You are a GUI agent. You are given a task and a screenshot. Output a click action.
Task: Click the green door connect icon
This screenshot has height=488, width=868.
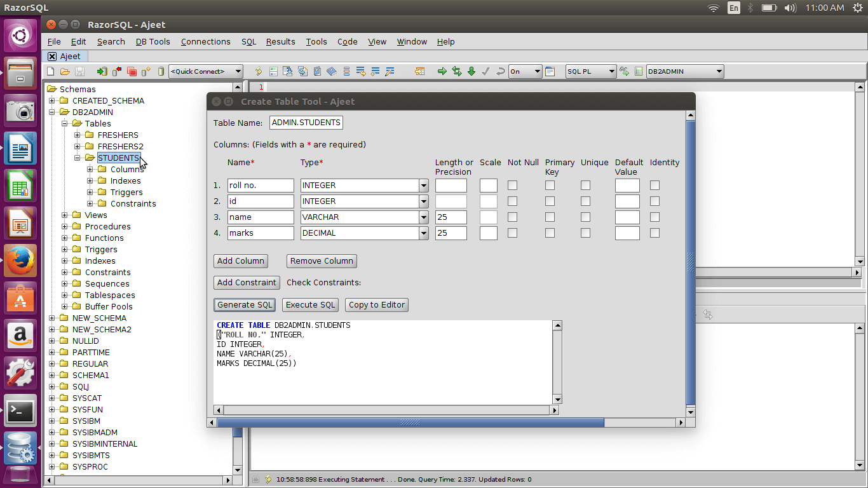click(x=102, y=72)
